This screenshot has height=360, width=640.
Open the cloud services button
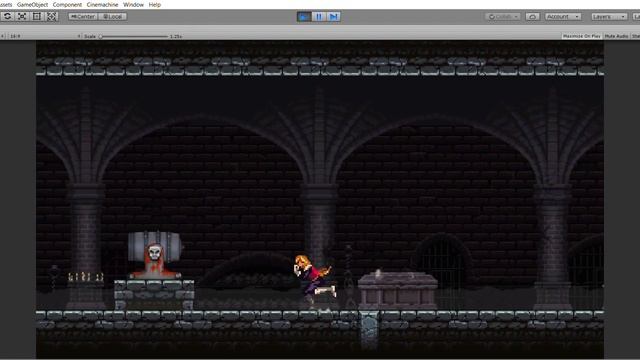click(532, 17)
